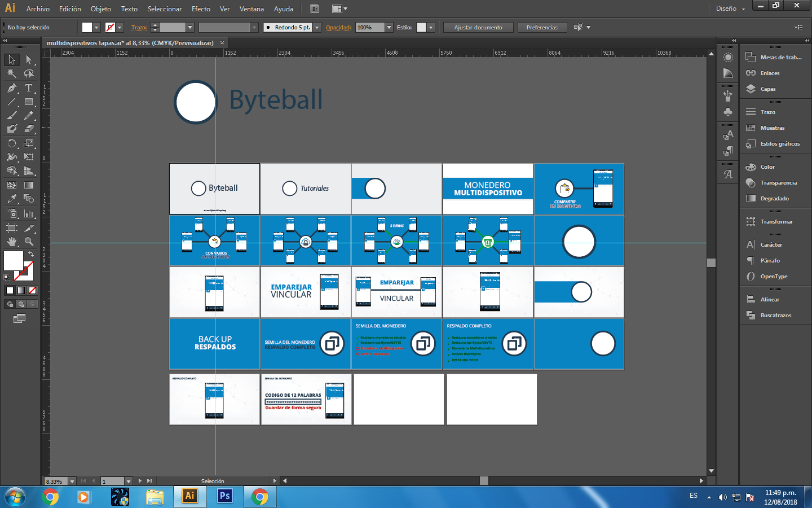Set paint mode to Gradient
The height and width of the screenshot is (508, 812).
click(x=21, y=291)
